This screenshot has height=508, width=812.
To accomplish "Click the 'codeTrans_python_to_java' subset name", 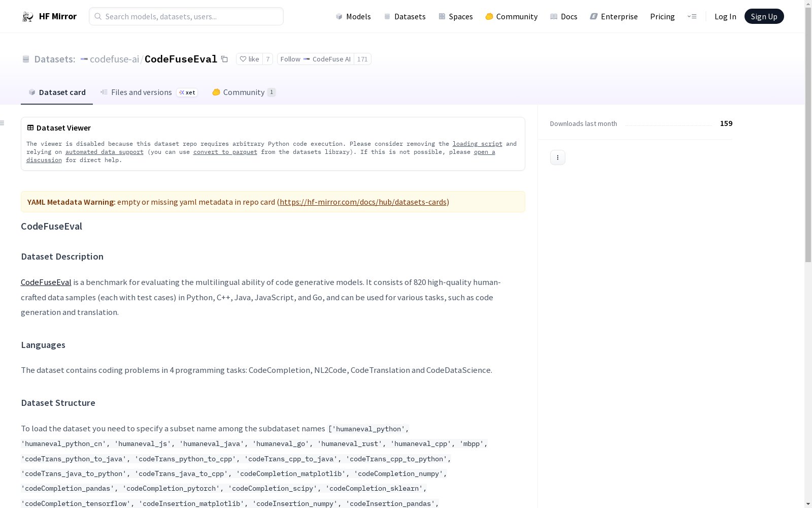I will coord(74,459).
